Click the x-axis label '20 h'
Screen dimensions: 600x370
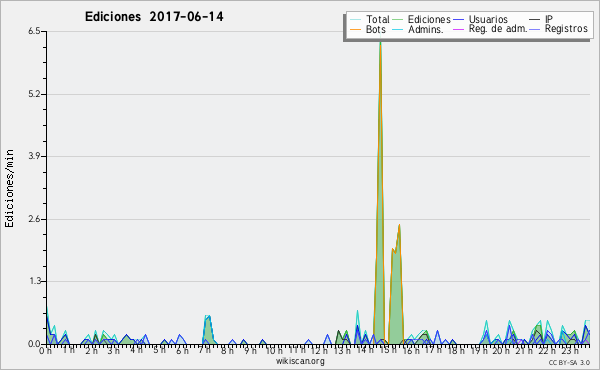pyautogui.click(x=501, y=350)
